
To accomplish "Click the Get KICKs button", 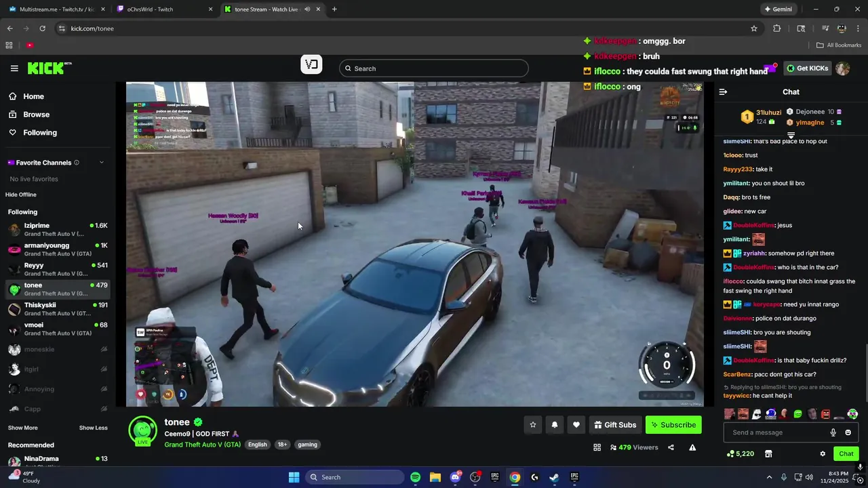I will pos(808,68).
